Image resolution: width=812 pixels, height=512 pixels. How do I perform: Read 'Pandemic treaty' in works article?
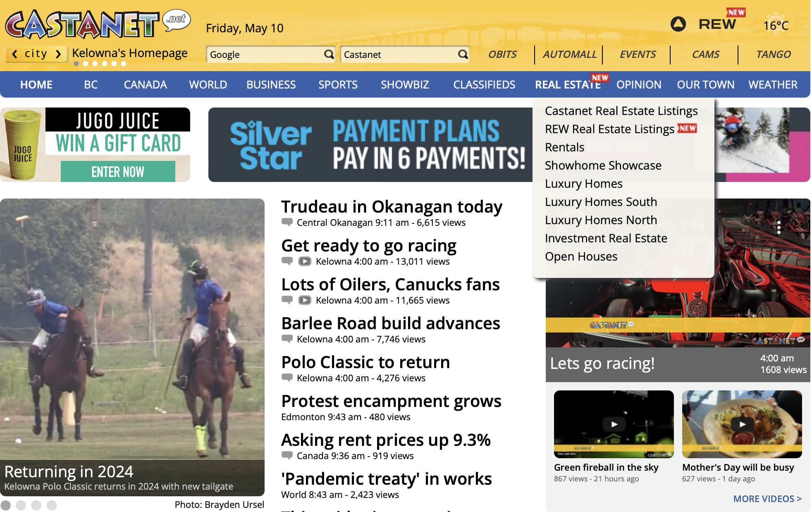(387, 479)
